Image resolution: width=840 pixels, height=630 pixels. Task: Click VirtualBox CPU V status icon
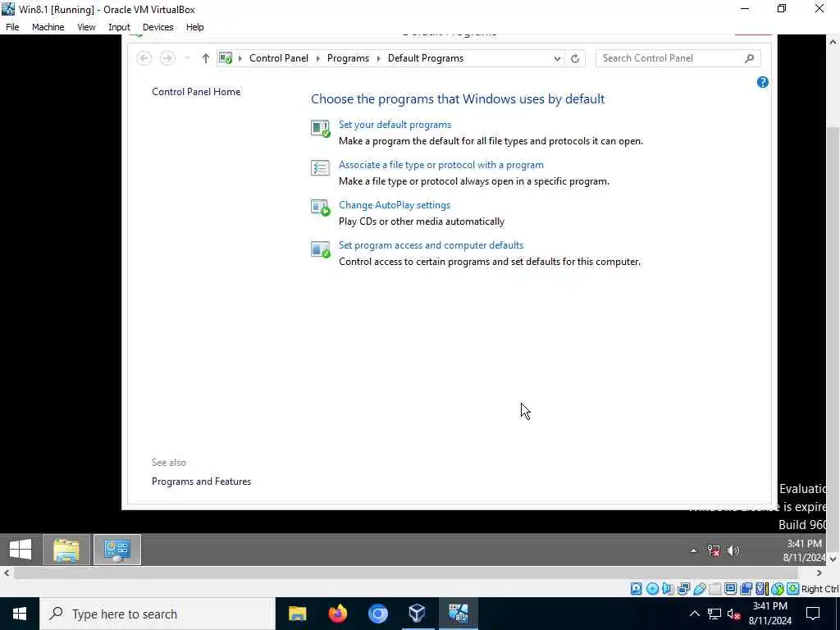761,589
